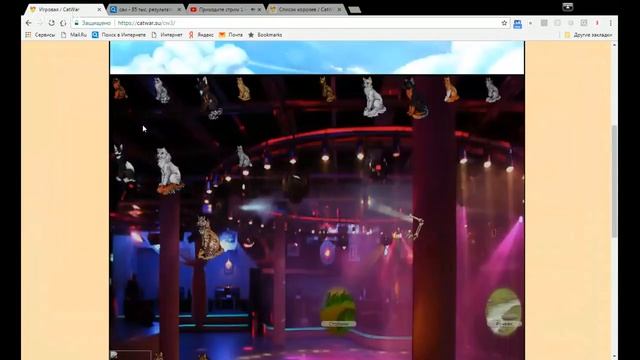Image resolution: width=640 pixels, height=360 pixels.
Task: Open the Bookmarks folder with the star icon
Action: pos(265,35)
